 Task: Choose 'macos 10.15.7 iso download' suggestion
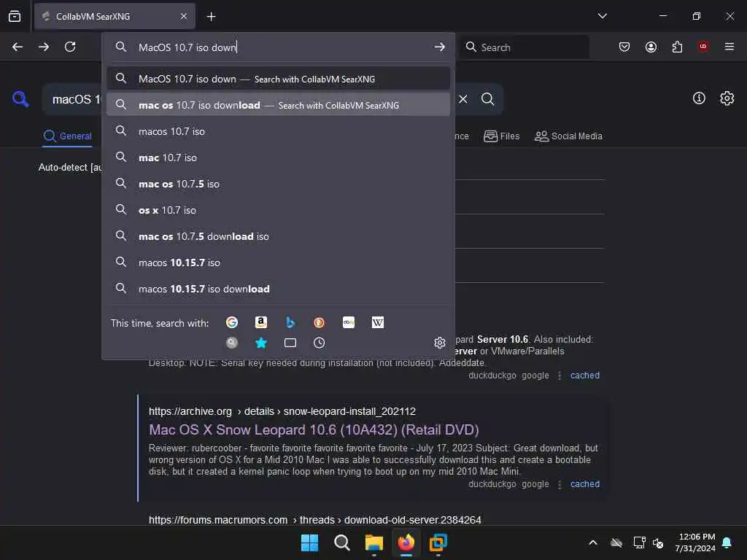pos(278,289)
